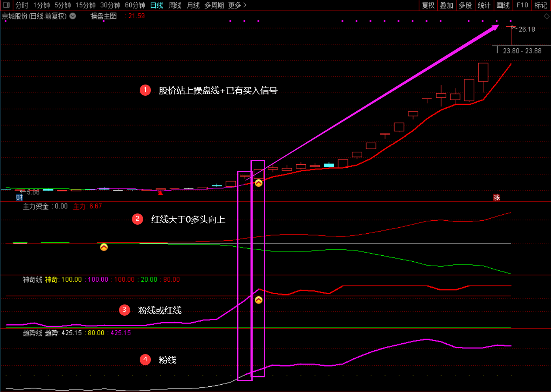Open the 多周期 multi-period view
The image size is (551, 392).
tap(214, 5)
